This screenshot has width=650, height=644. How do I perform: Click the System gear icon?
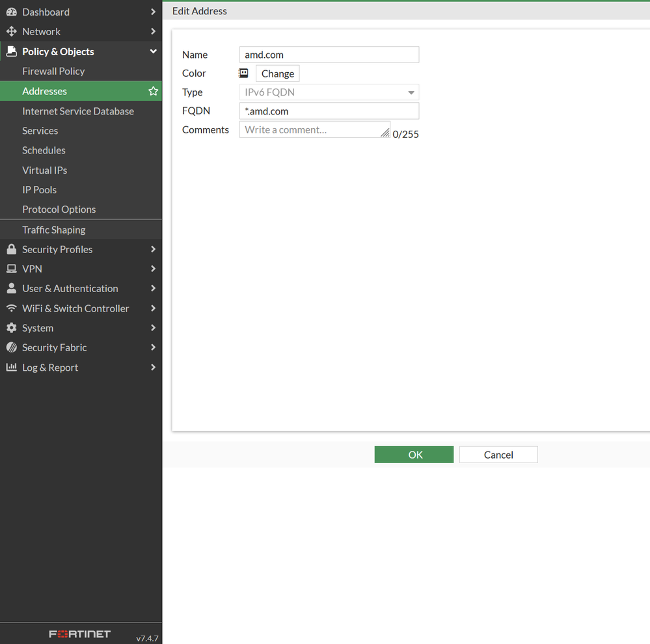12,328
